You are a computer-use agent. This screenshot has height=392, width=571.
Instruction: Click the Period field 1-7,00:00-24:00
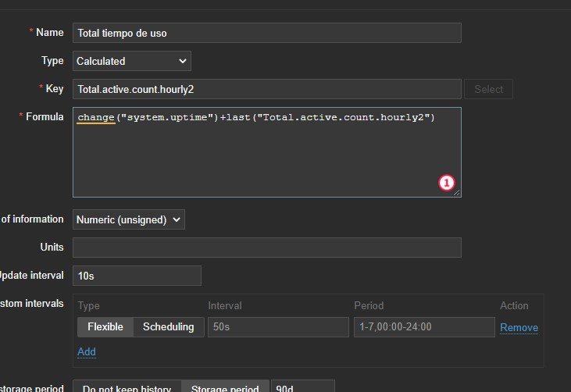tap(424, 327)
